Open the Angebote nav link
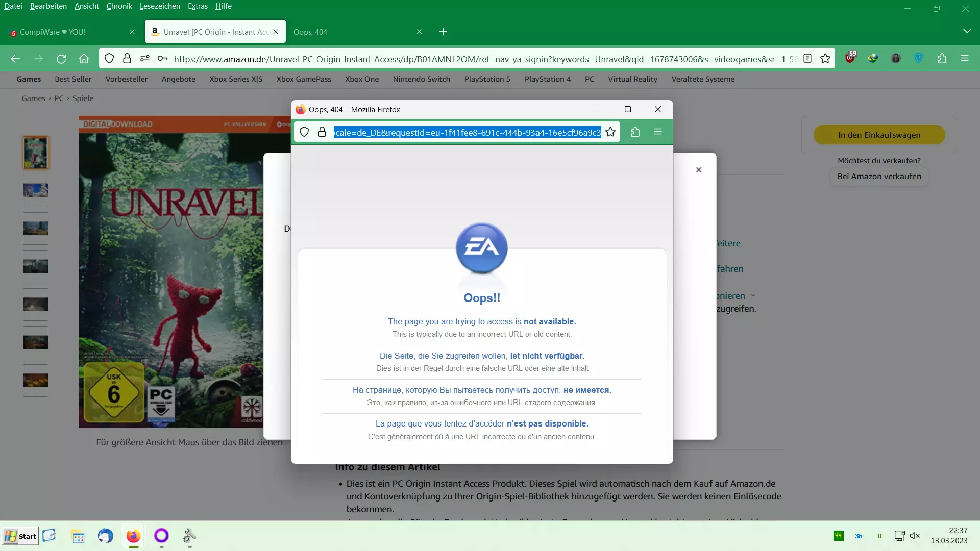This screenshot has width=980, height=551. [179, 79]
